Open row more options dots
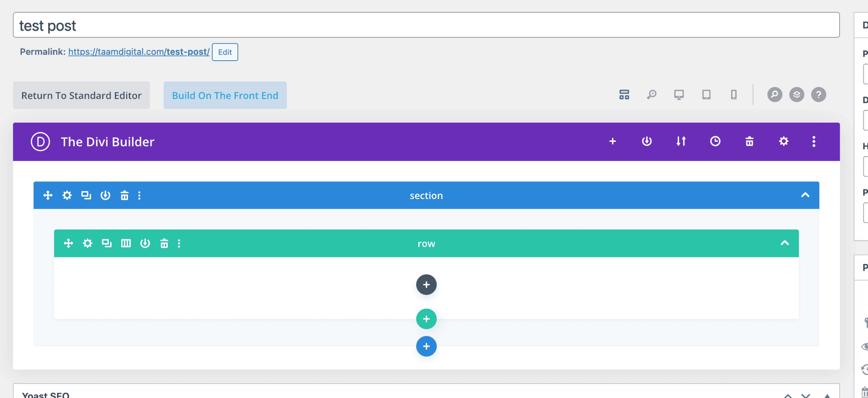868x398 pixels. point(179,243)
